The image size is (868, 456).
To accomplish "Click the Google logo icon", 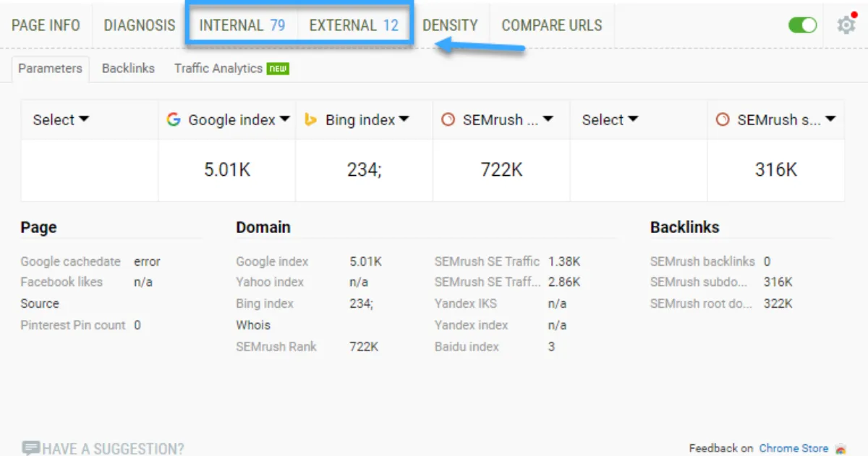I will (173, 119).
